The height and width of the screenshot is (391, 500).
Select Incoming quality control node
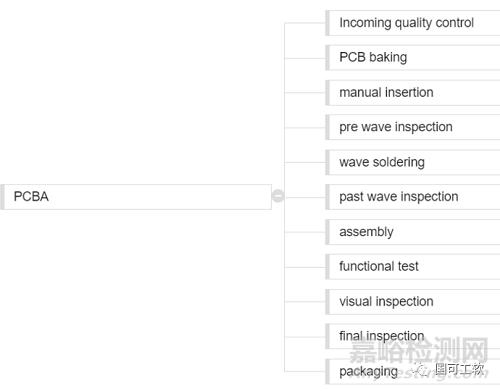413,23
